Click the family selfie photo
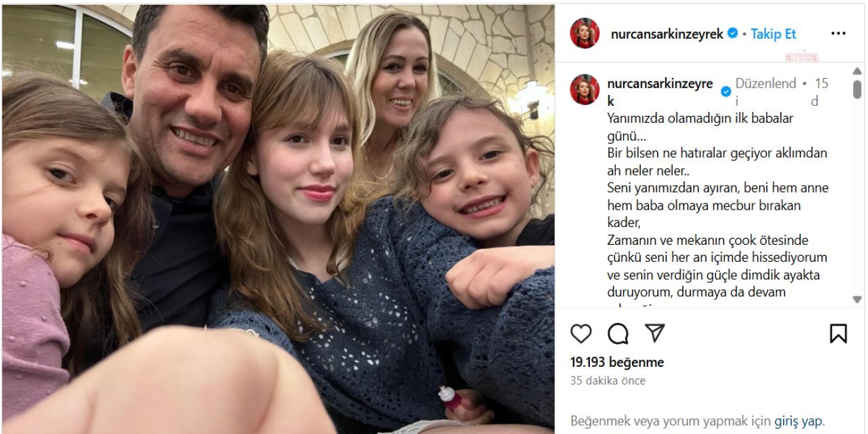Screen dimensions: 868x434 tap(278, 217)
